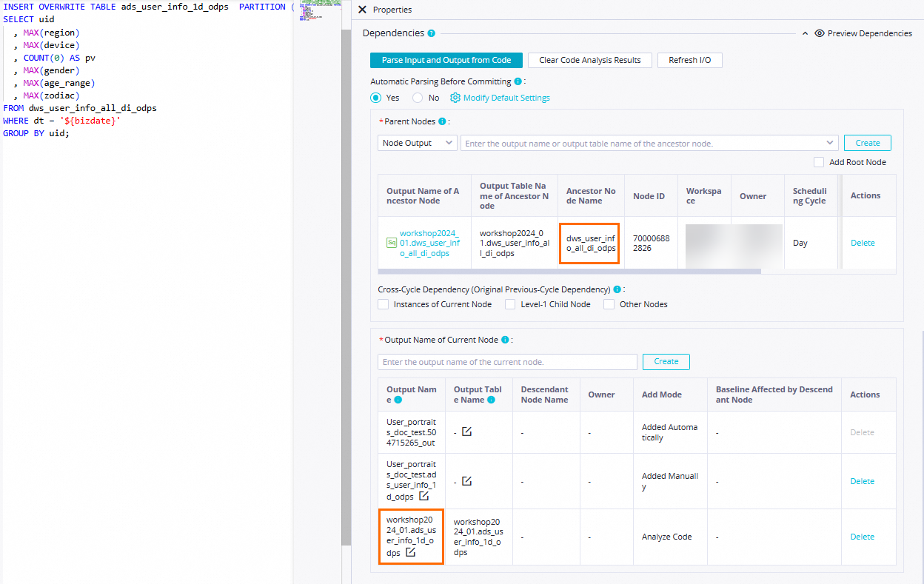This screenshot has height=584, width=924.
Task: Click the Dependencies help info icon
Action: [432, 33]
